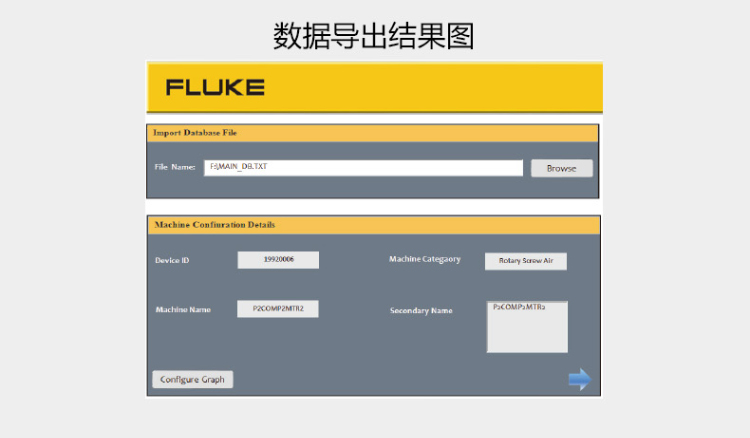Click the File Name label
The image size is (750, 438).
pyautogui.click(x=175, y=167)
